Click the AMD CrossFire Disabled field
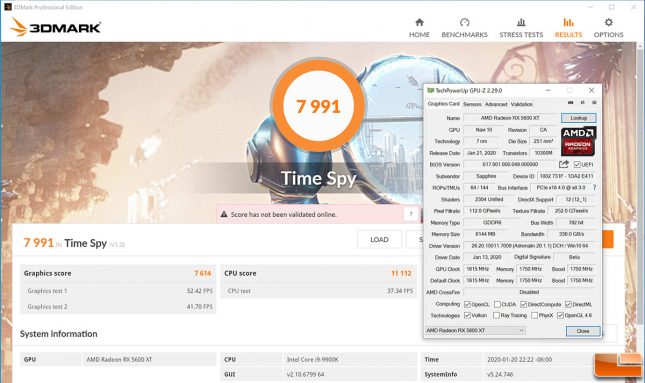This screenshot has width=645, height=383. [530, 292]
